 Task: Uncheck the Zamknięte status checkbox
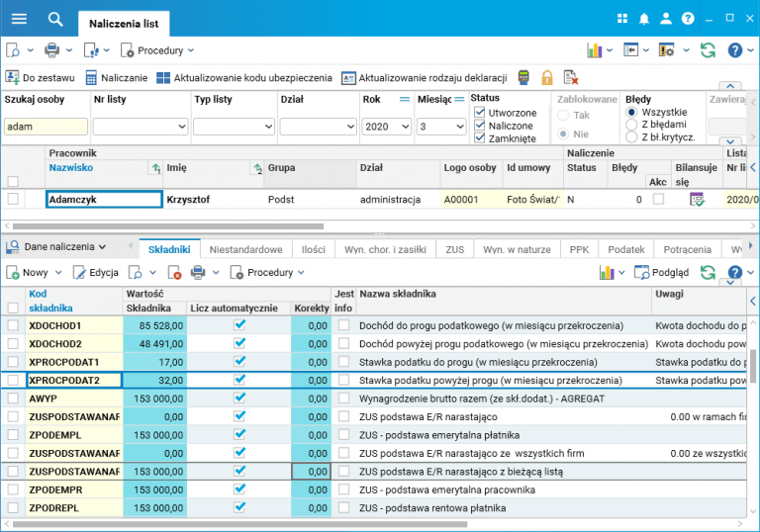[480, 138]
